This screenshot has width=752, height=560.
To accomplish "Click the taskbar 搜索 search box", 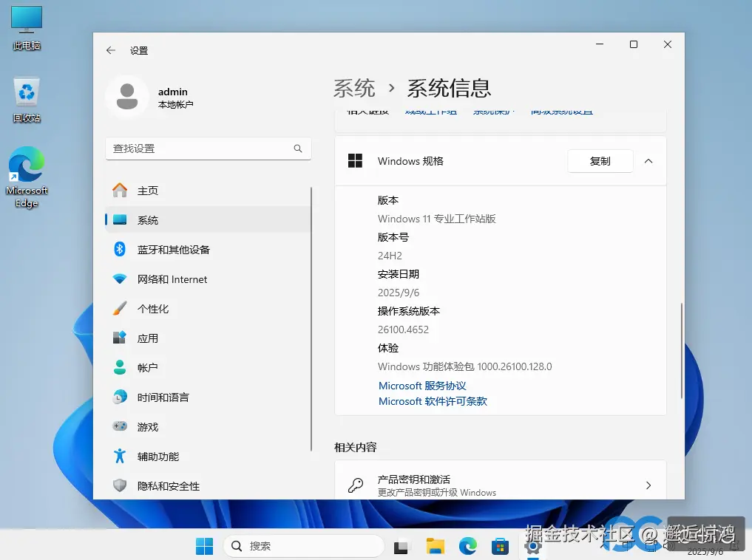I will coord(304,546).
